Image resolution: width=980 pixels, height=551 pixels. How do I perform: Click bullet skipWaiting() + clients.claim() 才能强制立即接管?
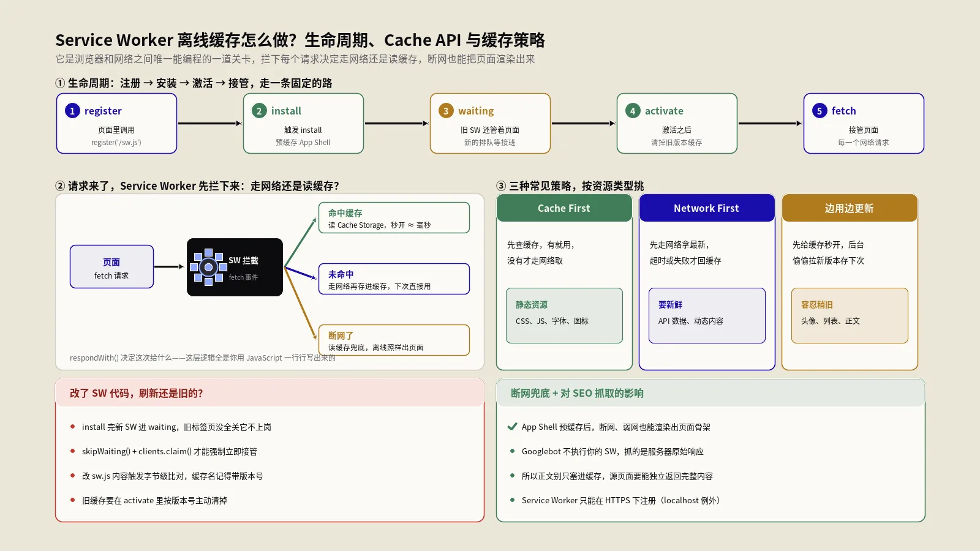pyautogui.click(x=170, y=452)
